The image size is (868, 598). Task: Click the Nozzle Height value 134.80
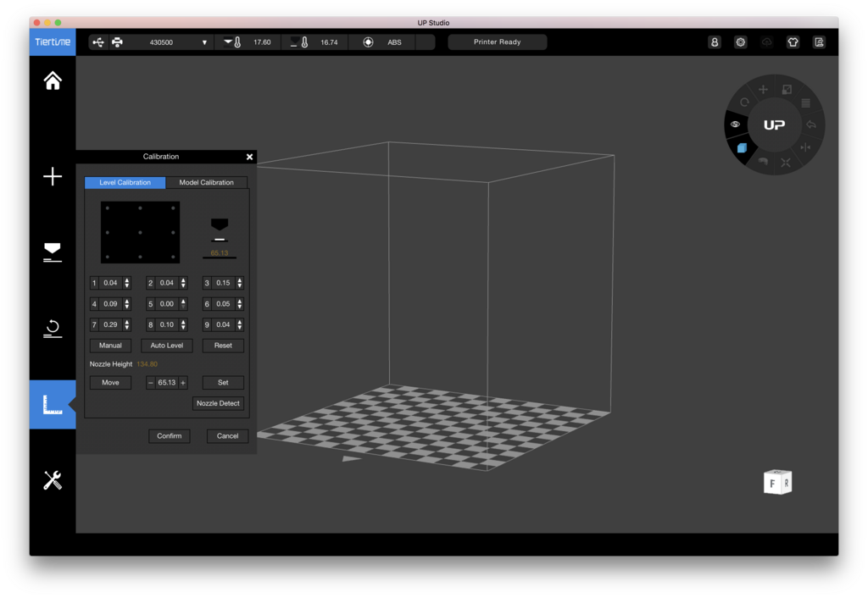(147, 364)
